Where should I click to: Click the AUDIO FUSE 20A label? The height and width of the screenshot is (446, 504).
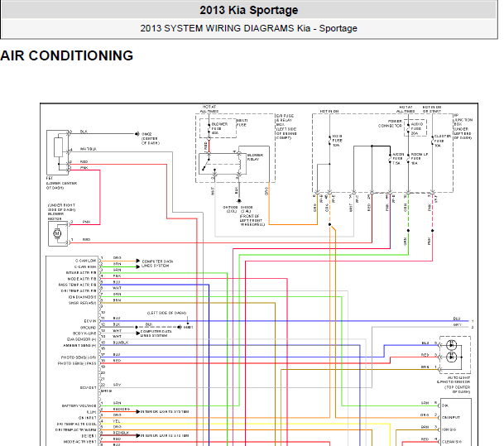417,128
